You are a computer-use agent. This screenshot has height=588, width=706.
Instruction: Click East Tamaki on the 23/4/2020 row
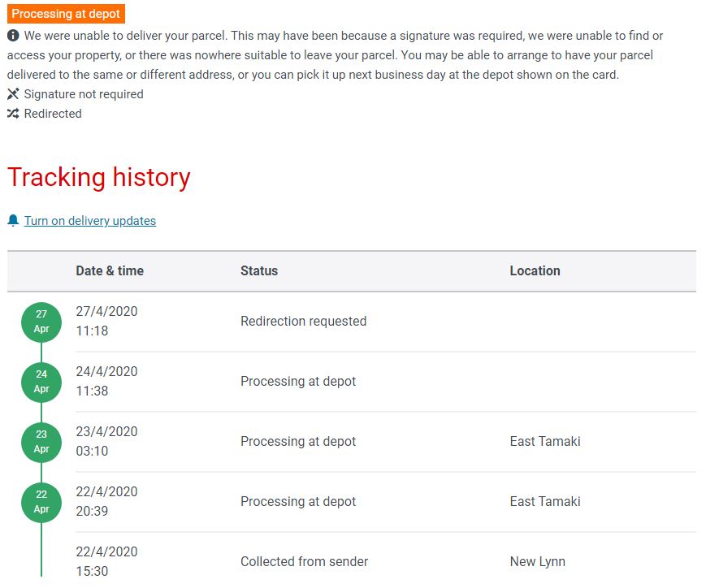pos(545,441)
